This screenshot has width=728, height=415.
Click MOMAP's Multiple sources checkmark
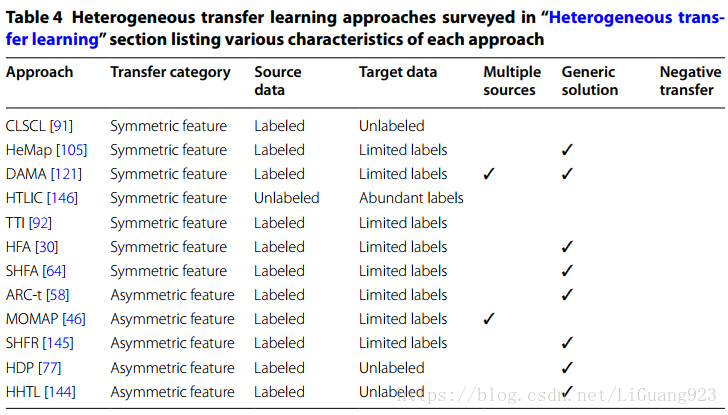click(489, 319)
